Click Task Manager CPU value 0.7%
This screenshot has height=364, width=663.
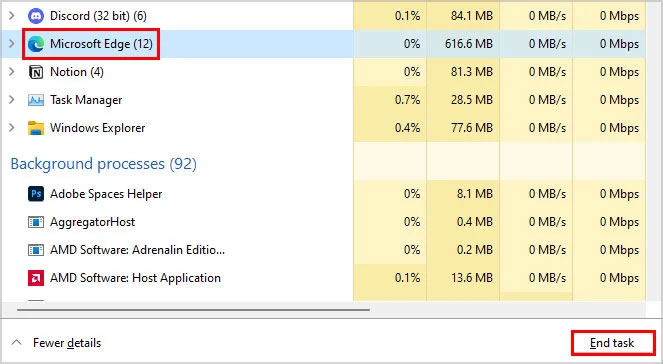(x=407, y=100)
